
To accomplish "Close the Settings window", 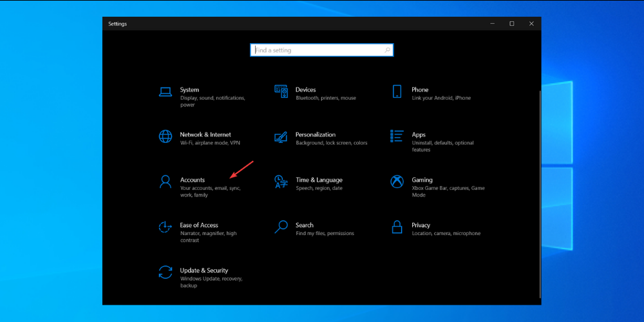I will 531,24.
